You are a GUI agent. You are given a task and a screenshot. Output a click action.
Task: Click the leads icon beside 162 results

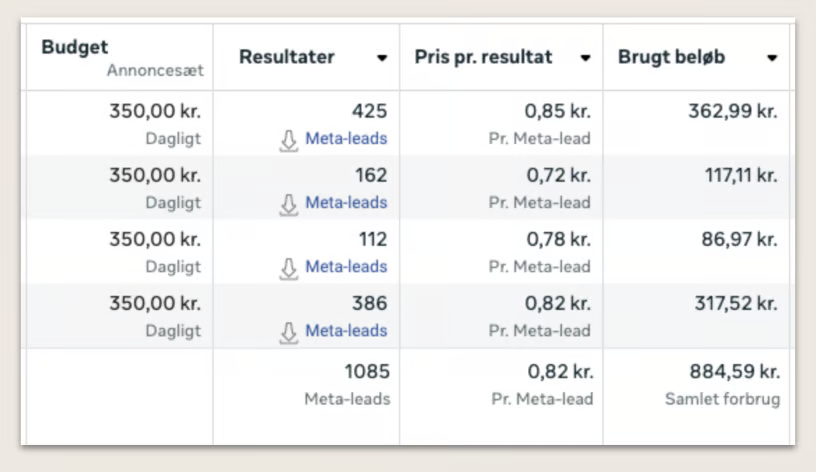tap(289, 204)
